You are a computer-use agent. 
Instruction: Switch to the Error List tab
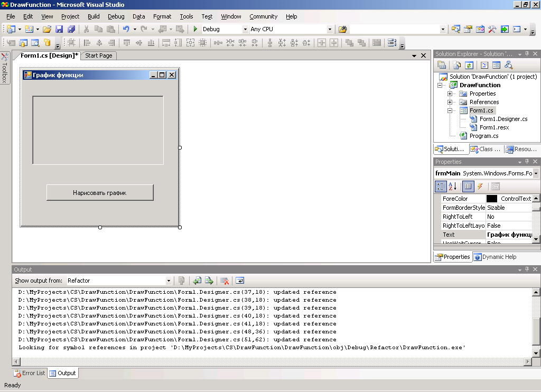[30, 373]
